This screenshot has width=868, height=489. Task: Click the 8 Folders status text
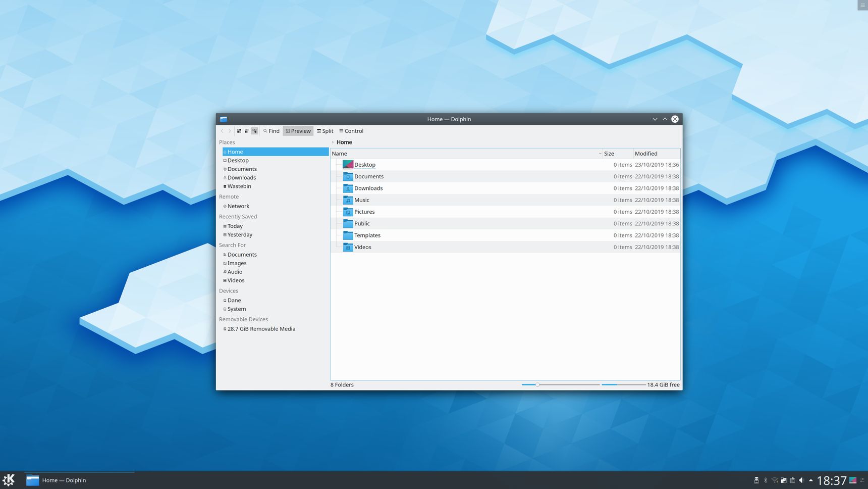click(x=342, y=385)
